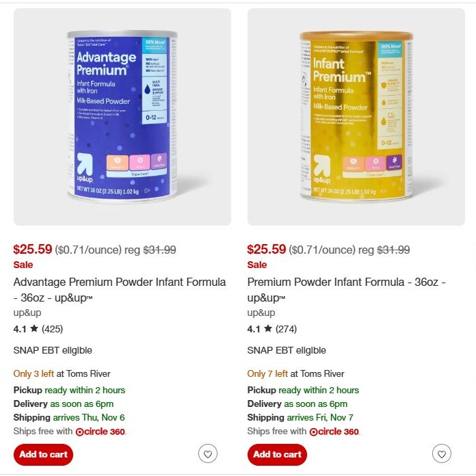The image size is (476, 476).
Task: Add Advantage Premium formula to cart
Action: point(43,454)
